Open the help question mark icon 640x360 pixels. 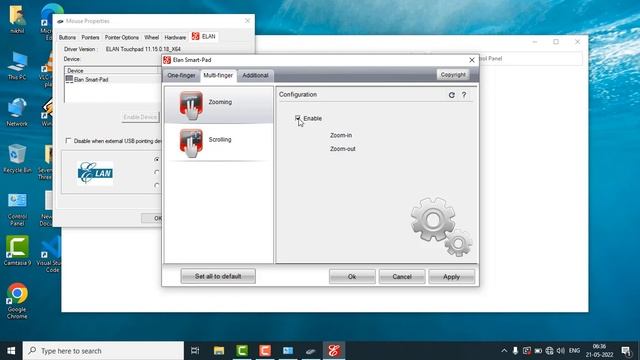click(464, 95)
